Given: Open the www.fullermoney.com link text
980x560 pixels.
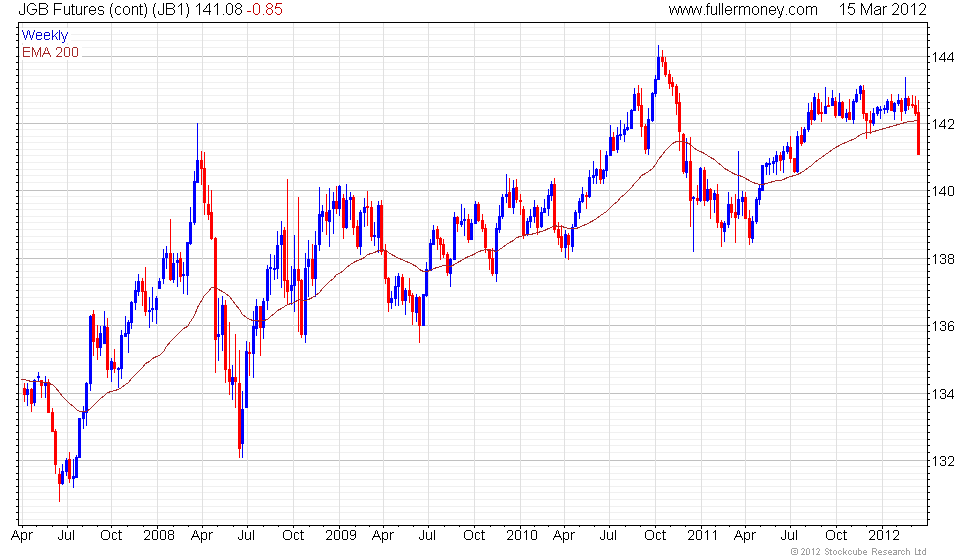Looking at the screenshot, I should click(x=742, y=9).
